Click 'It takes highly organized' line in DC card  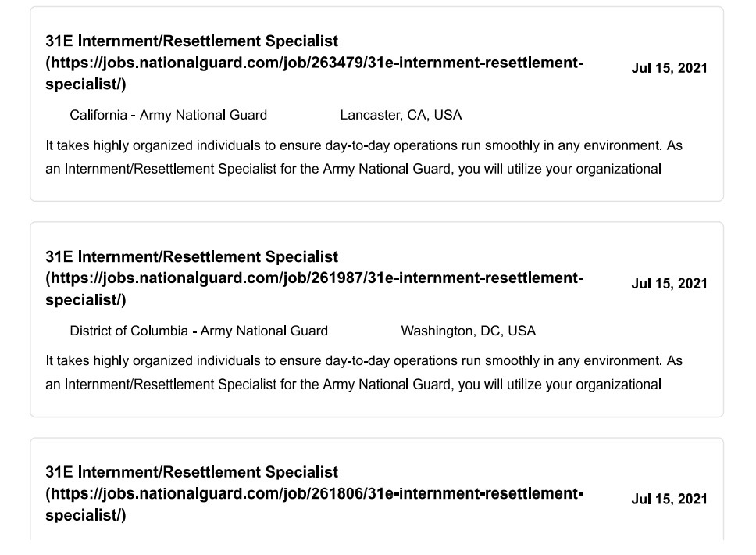(364, 361)
